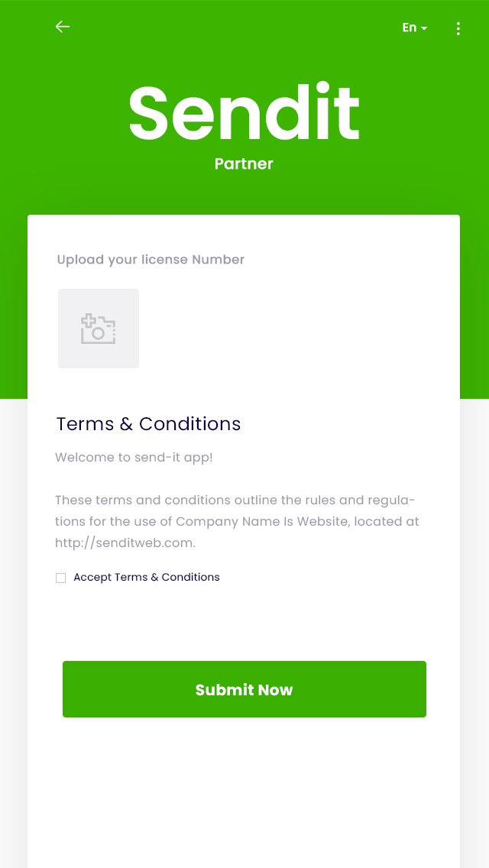Open the three-dot overflow menu
Viewport: 489px width, 868px height.
pos(458,29)
